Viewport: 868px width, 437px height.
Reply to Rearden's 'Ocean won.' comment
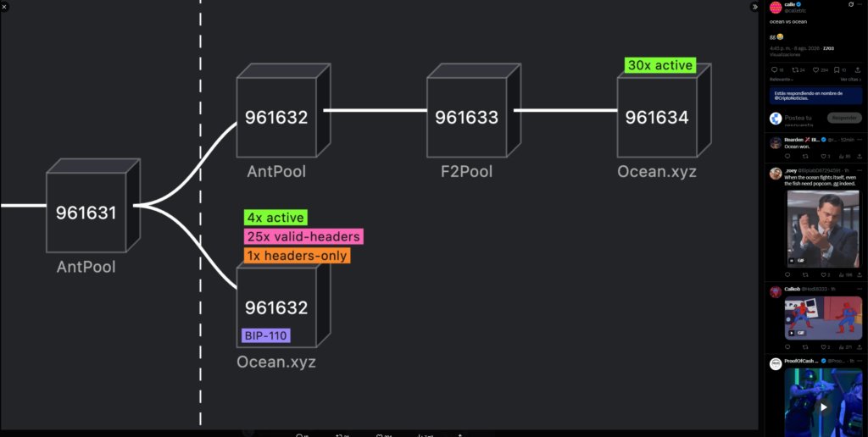coord(787,157)
